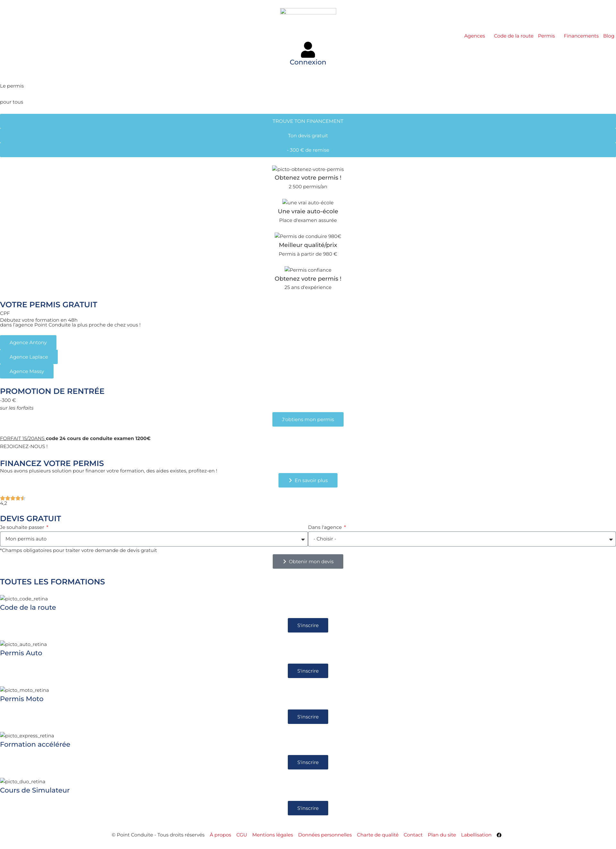Click the 'Permis de conduire 980€' image
Viewport: 616px width, 849px height.
coord(308,236)
